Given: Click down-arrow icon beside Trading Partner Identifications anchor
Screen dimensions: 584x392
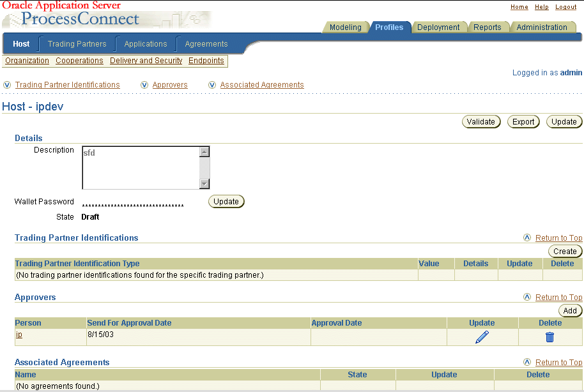Looking at the screenshot, I should [7, 85].
